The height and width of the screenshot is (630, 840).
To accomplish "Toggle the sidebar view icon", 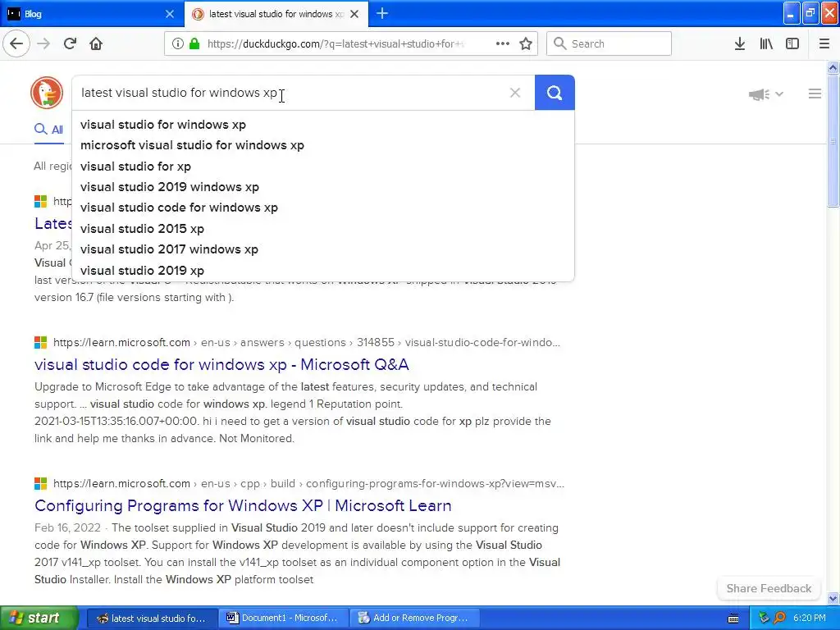I will (x=792, y=43).
